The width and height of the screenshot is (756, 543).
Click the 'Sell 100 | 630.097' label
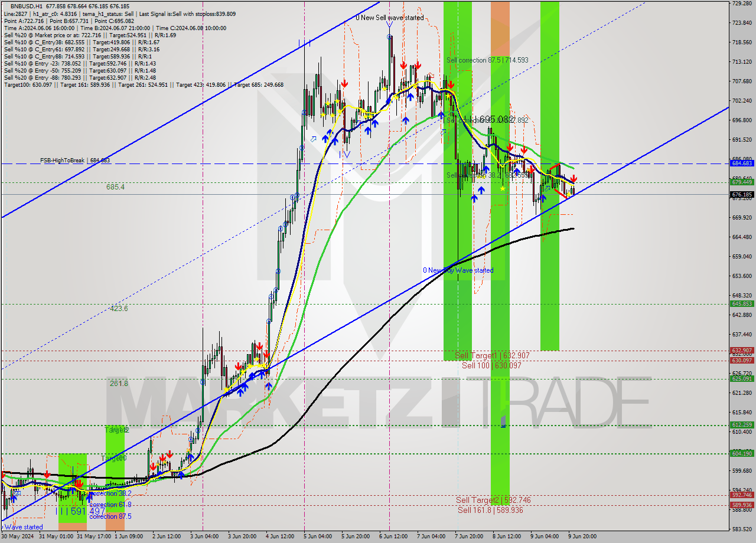491,365
